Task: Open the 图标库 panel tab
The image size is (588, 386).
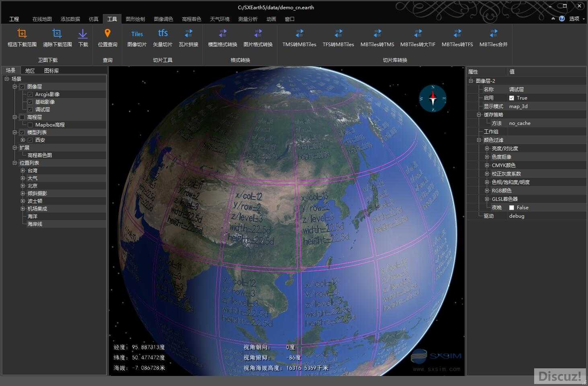Action: click(x=51, y=71)
